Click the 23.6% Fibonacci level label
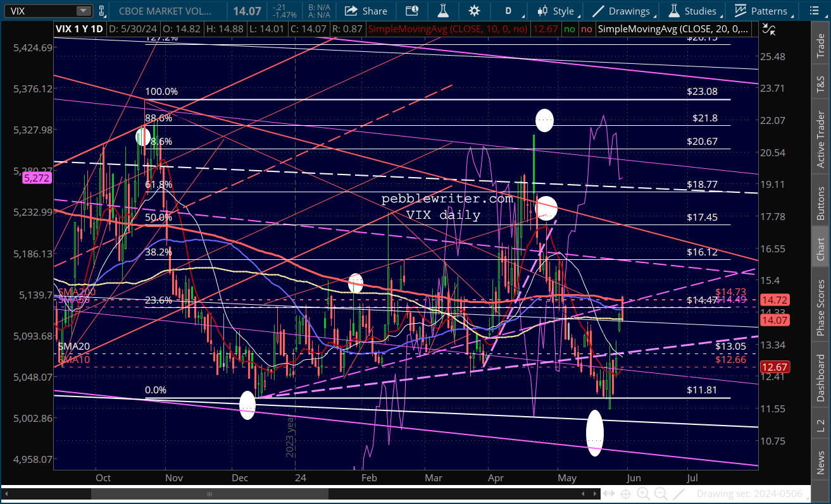The image size is (831, 504). click(x=158, y=300)
